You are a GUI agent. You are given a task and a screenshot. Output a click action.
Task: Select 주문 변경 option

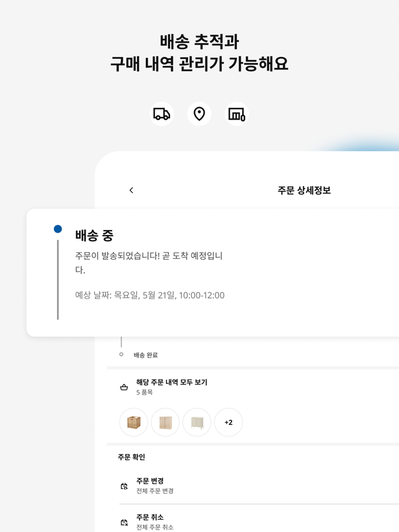point(150,481)
